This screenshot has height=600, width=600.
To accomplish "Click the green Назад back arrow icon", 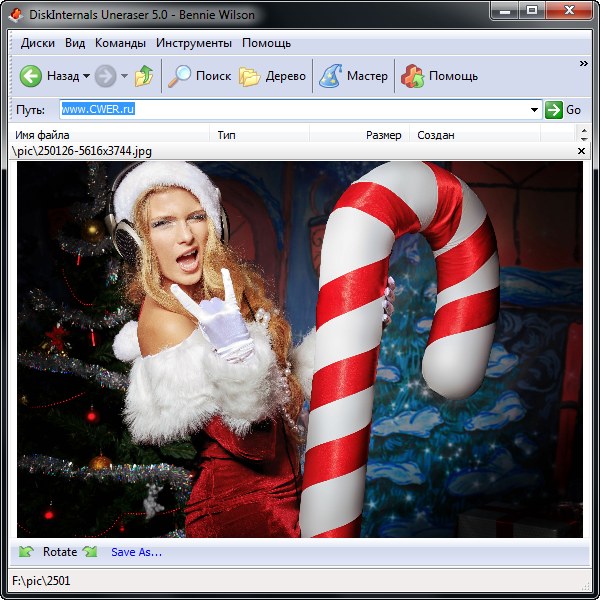I will 30,76.
